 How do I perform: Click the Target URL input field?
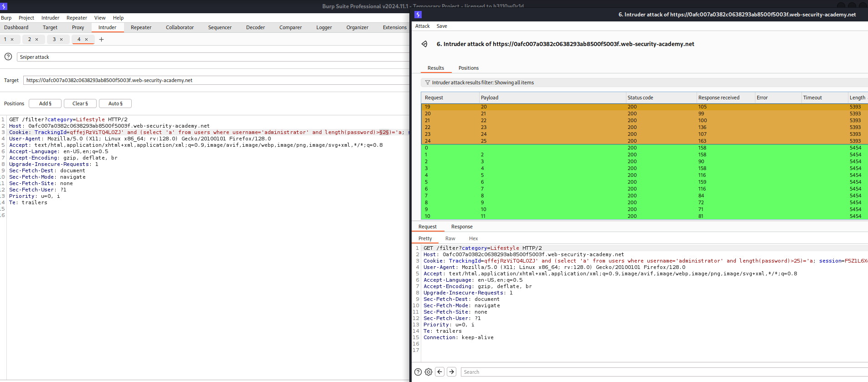pyautogui.click(x=216, y=80)
